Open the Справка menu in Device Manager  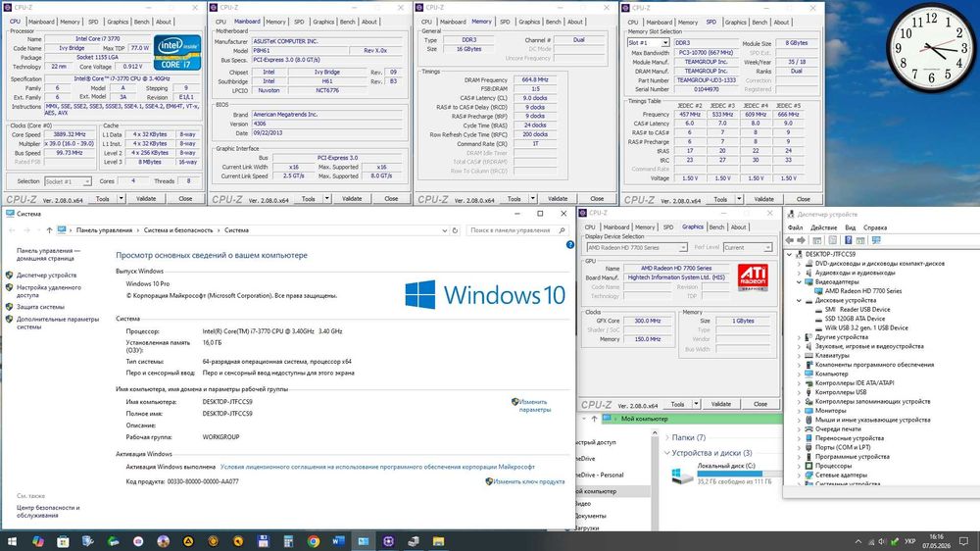coord(875,227)
